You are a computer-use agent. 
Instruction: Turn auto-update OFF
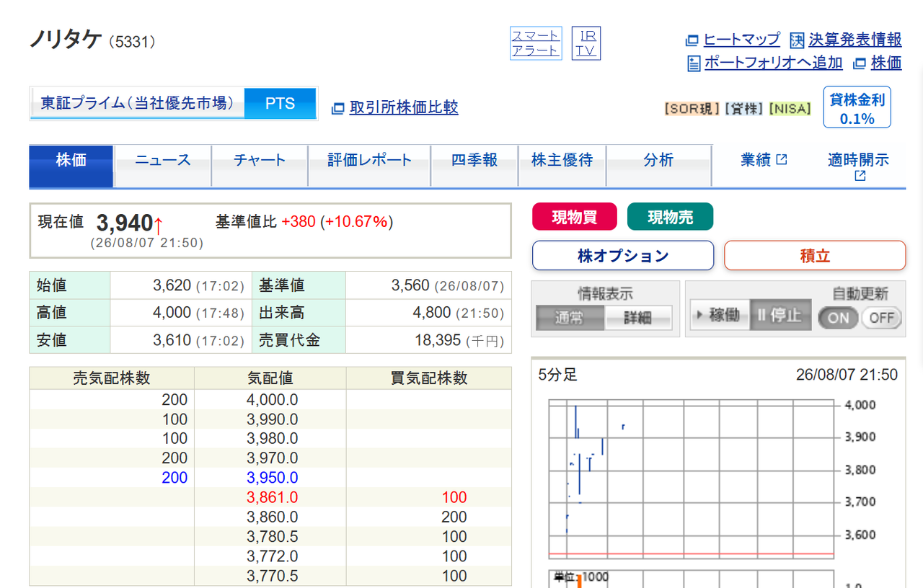pos(881,318)
